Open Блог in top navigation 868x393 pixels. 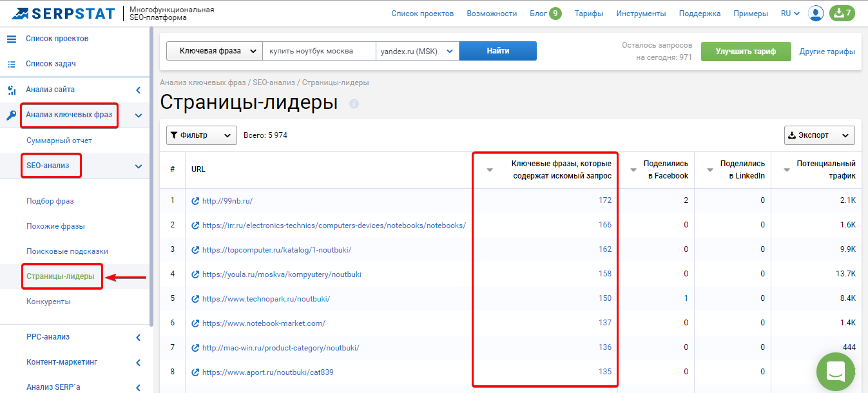pos(538,14)
